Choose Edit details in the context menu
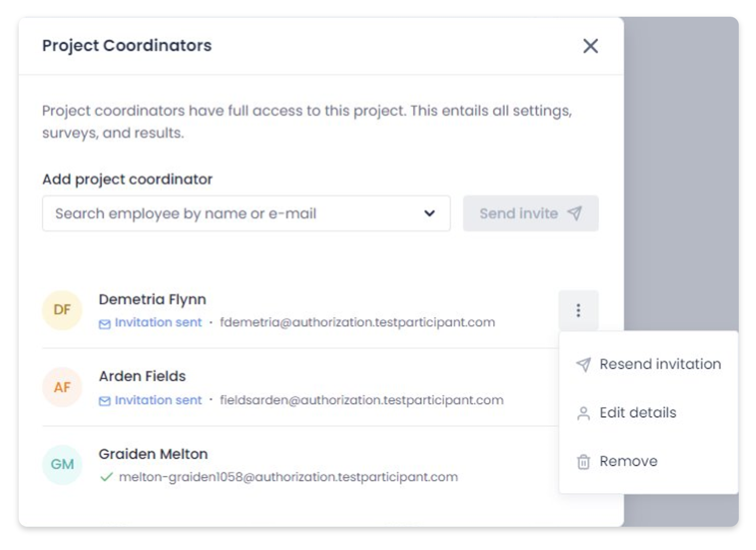The height and width of the screenshot is (550, 756). coord(637,413)
